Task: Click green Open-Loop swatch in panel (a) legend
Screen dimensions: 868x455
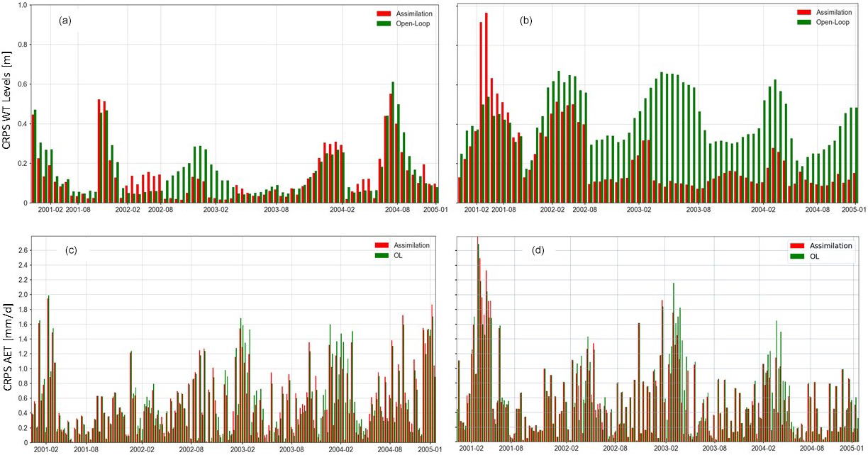Action: click(x=384, y=23)
